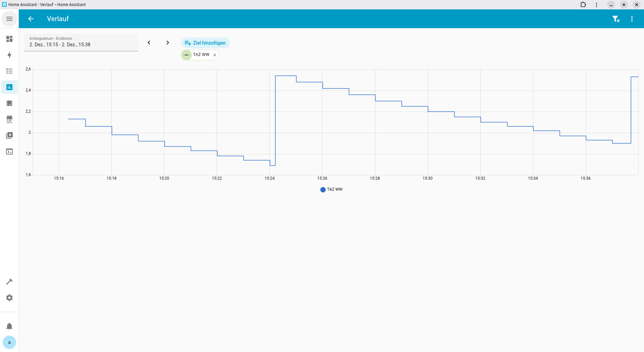The image size is (644, 352).
Task: Open the Settings gear icon
Action: (9, 298)
